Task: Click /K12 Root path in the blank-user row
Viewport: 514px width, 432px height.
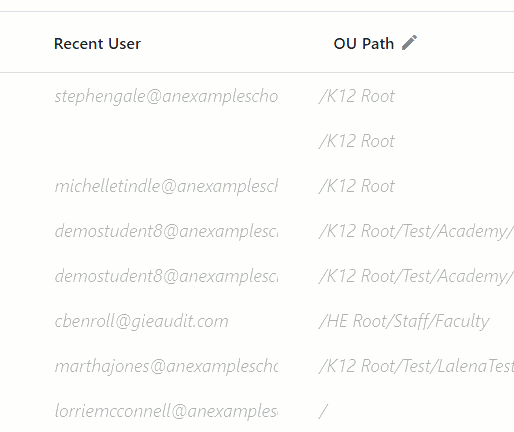Action: (357, 141)
